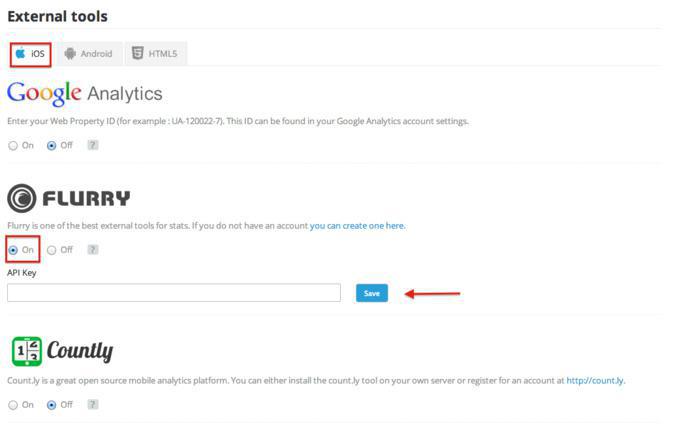Viewport: 673px width, 426px height.
Task: Select Off radio for Google Analytics
Action: [x=52, y=145]
